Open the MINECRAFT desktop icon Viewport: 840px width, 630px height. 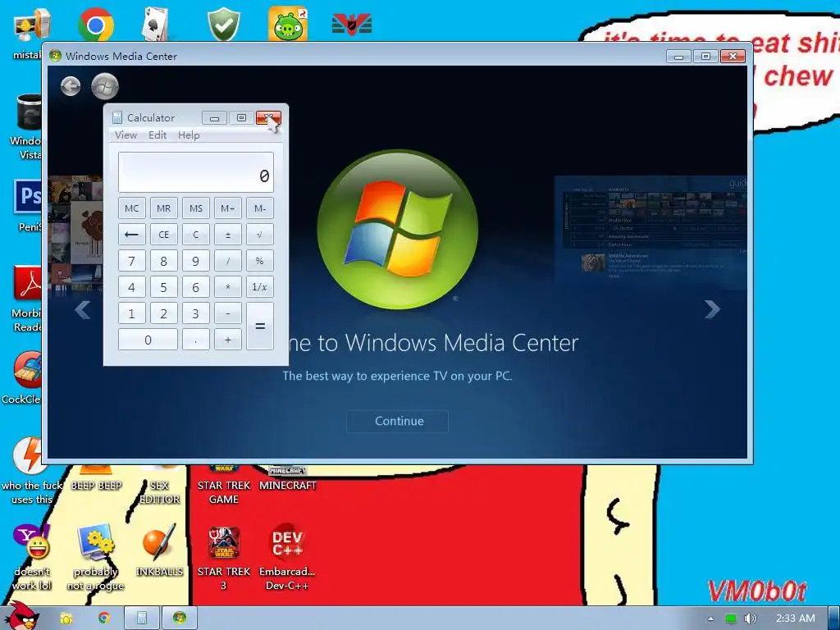tap(288, 478)
